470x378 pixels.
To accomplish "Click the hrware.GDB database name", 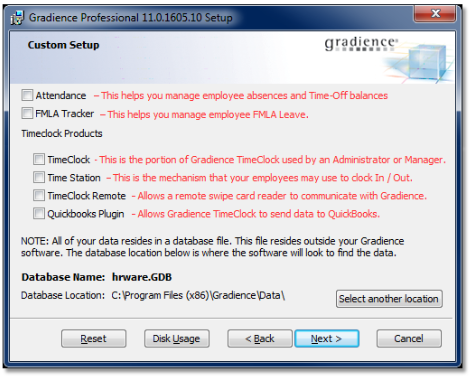I will pos(142,277).
